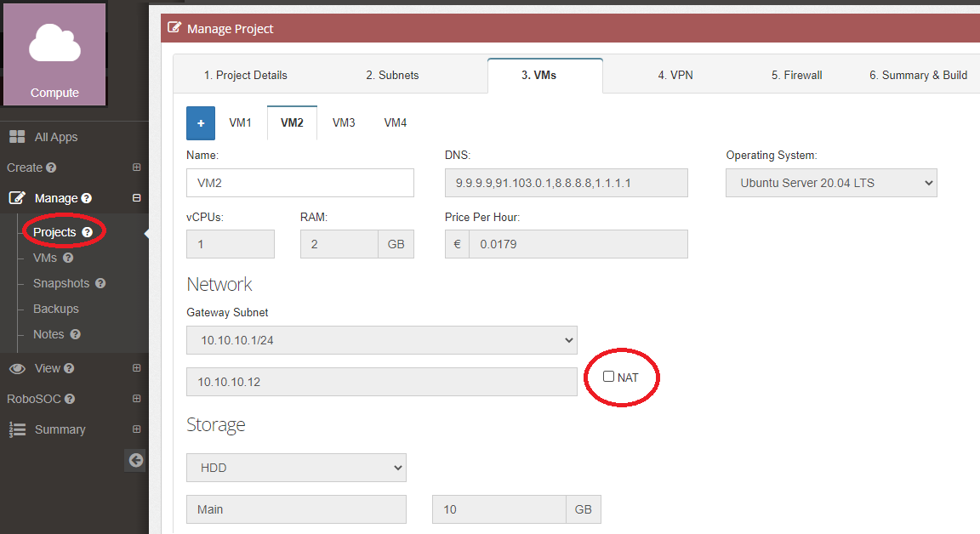Add a new VM with plus button
This screenshot has height=534, width=980.
201,123
